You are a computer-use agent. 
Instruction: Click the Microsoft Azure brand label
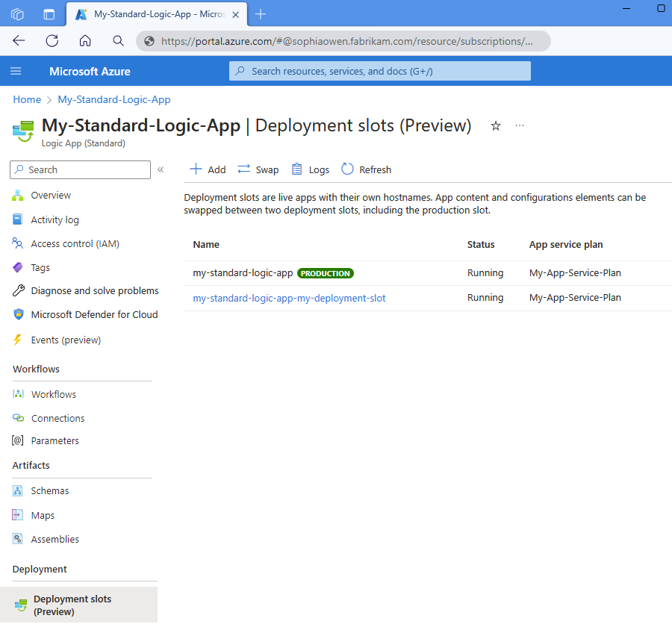[x=90, y=72]
